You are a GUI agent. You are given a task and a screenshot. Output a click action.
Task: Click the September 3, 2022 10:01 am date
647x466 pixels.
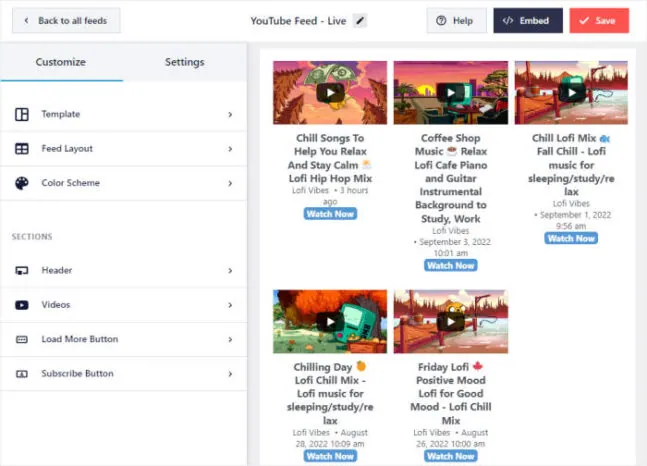pos(452,247)
